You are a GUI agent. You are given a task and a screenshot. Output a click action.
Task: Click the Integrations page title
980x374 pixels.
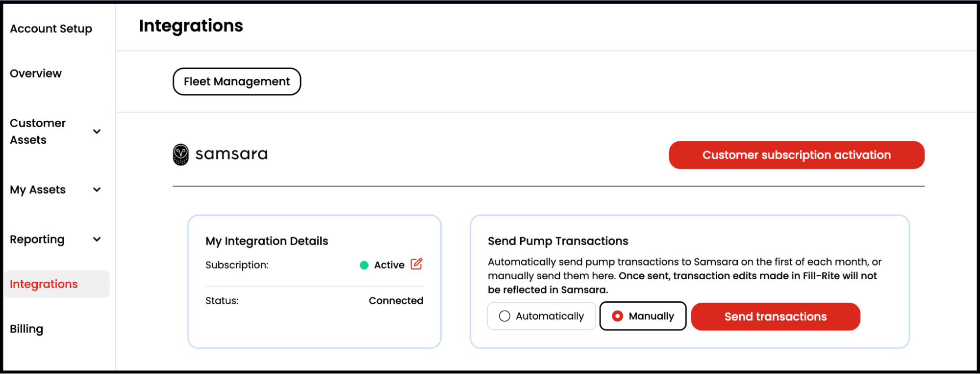coord(191,26)
